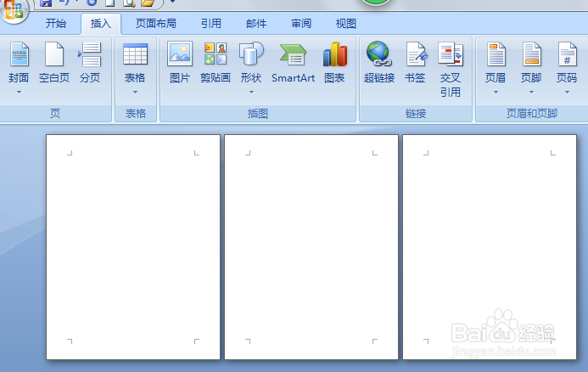Insert a SmartArt graphic
The height and width of the screenshot is (372, 588).
pyautogui.click(x=294, y=63)
